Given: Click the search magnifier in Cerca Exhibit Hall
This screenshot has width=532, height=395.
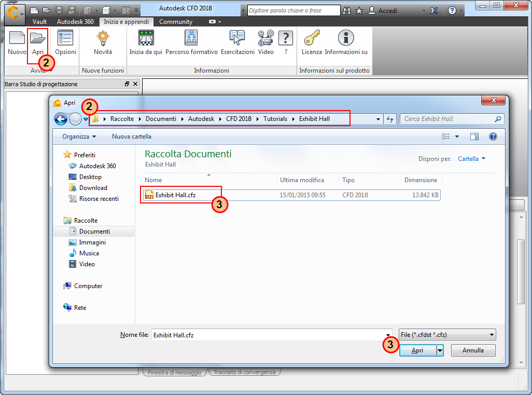Looking at the screenshot, I should pyautogui.click(x=498, y=119).
